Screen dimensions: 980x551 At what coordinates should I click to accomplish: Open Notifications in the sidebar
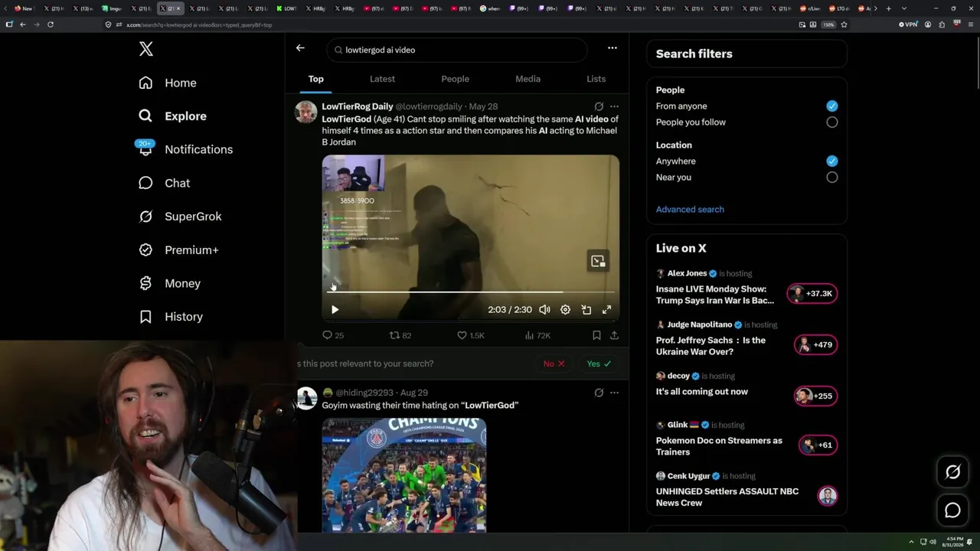click(x=185, y=149)
